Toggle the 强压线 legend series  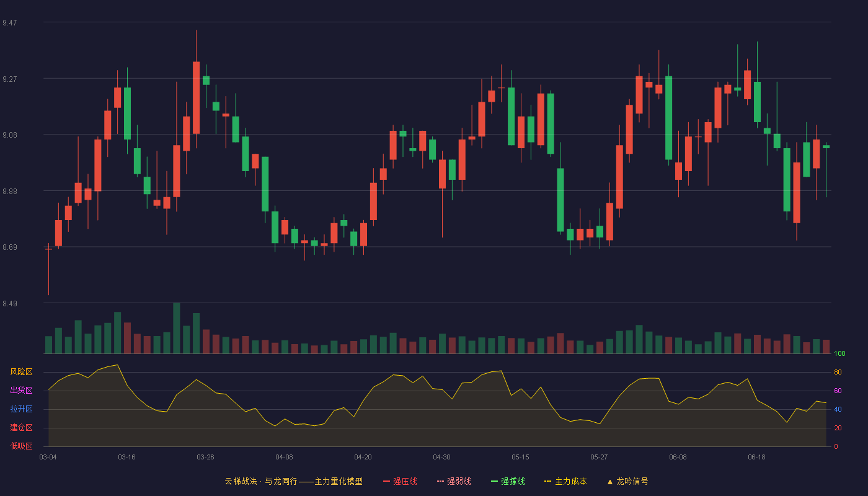pyautogui.click(x=400, y=481)
